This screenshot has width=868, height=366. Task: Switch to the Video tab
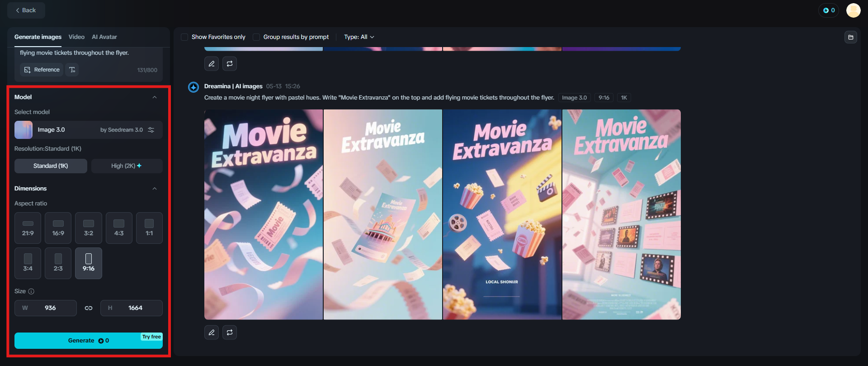coord(76,37)
